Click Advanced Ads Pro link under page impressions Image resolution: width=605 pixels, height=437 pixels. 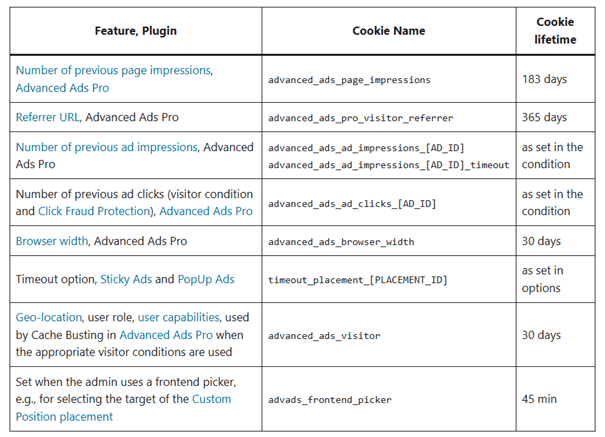click(x=62, y=88)
